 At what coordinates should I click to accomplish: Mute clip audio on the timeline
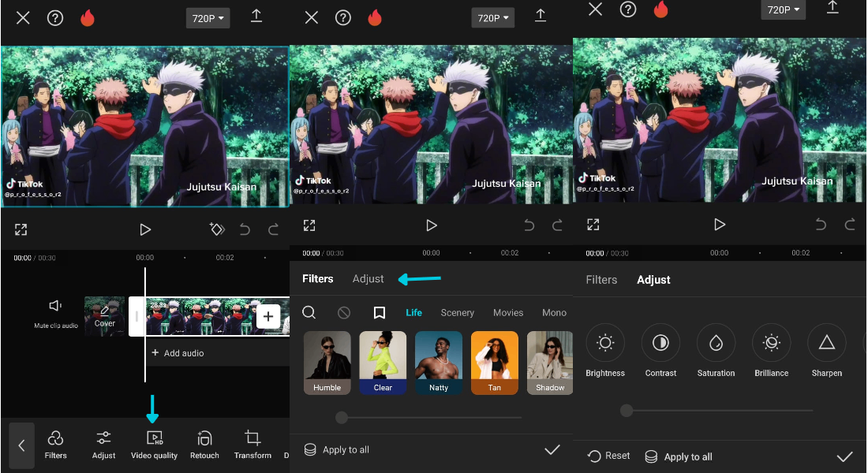(55, 314)
